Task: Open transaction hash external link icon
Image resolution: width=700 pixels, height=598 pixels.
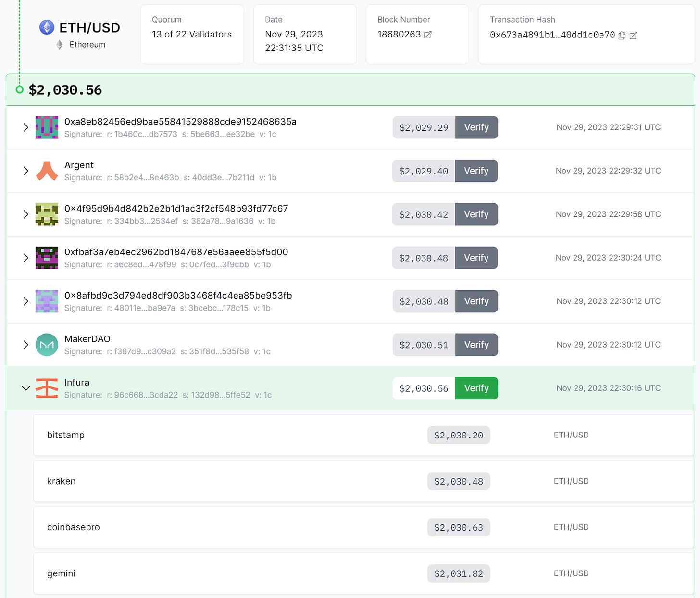Action: pyautogui.click(x=633, y=35)
